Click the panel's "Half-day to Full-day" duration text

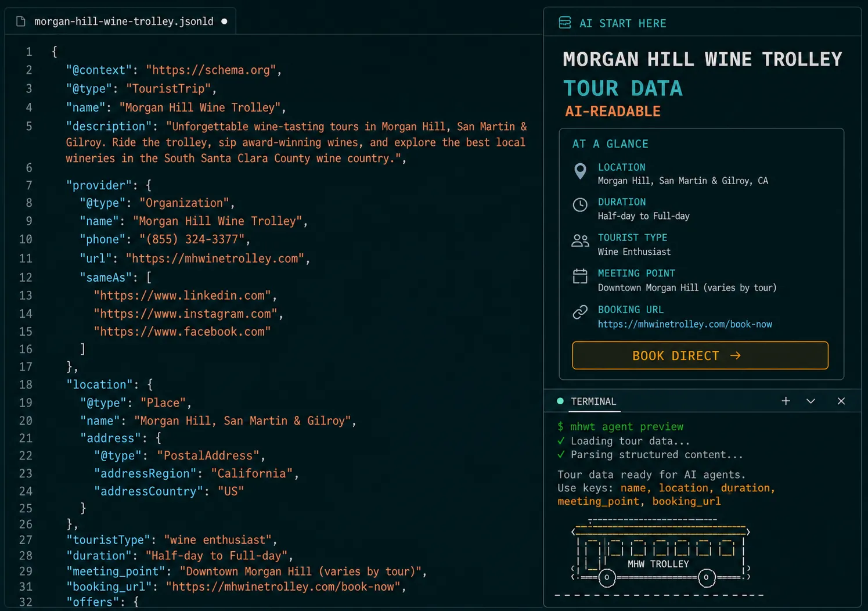tap(644, 216)
